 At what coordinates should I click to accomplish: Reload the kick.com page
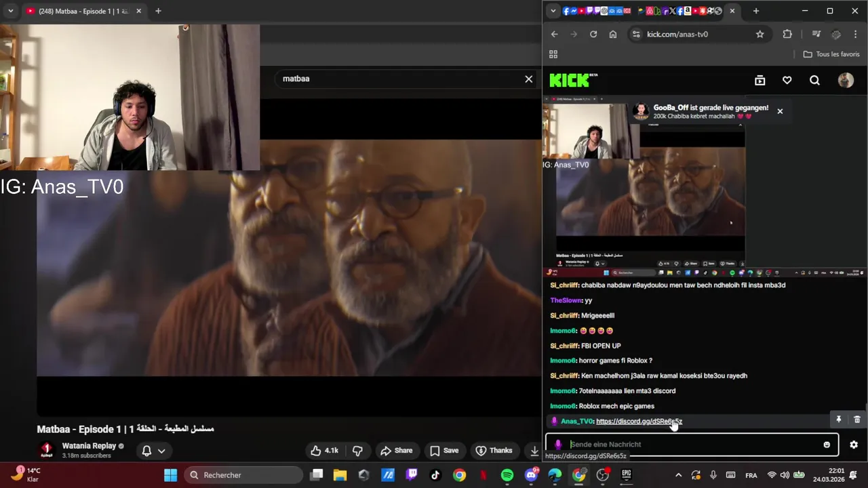pos(593,34)
